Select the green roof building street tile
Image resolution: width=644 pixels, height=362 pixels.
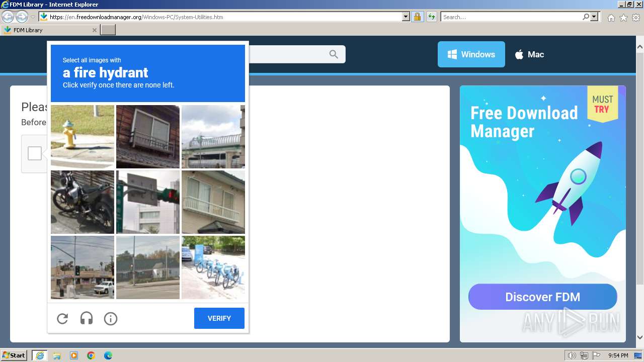(x=148, y=267)
